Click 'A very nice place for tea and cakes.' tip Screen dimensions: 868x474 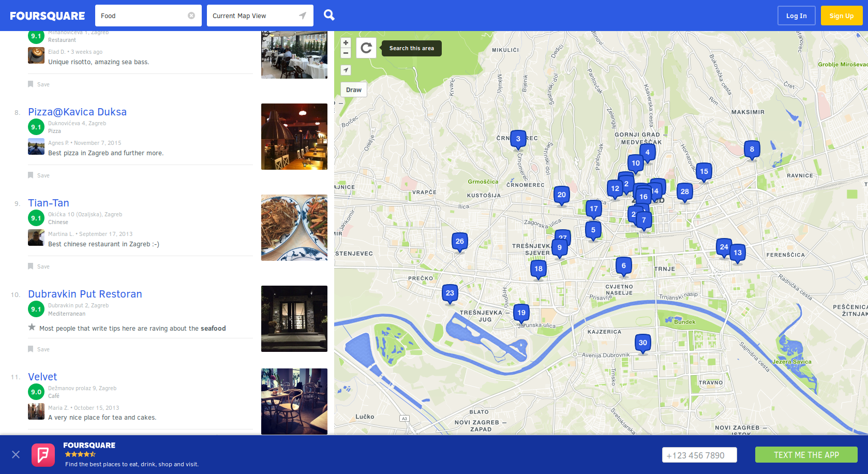[102, 418]
